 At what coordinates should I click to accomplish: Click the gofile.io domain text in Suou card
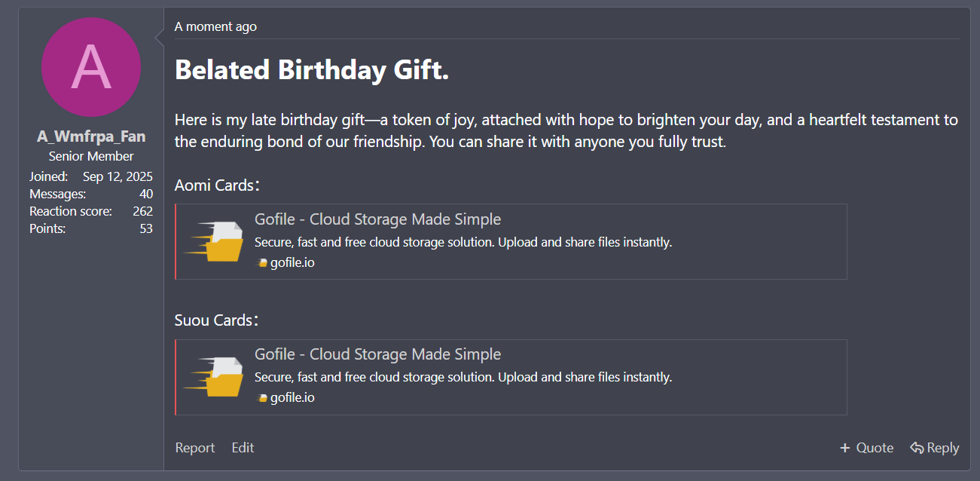[292, 397]
